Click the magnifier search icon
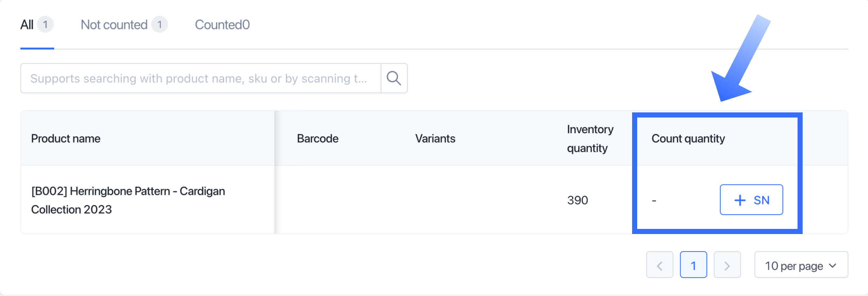 [394, 78]
